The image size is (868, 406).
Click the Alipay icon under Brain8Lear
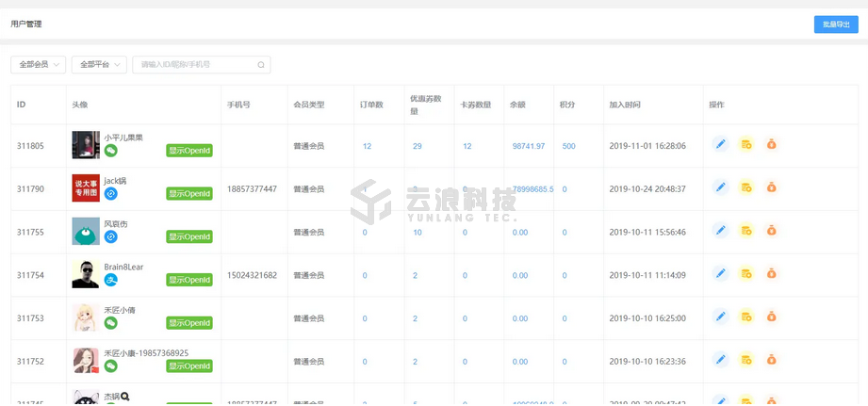click(111, 280)
